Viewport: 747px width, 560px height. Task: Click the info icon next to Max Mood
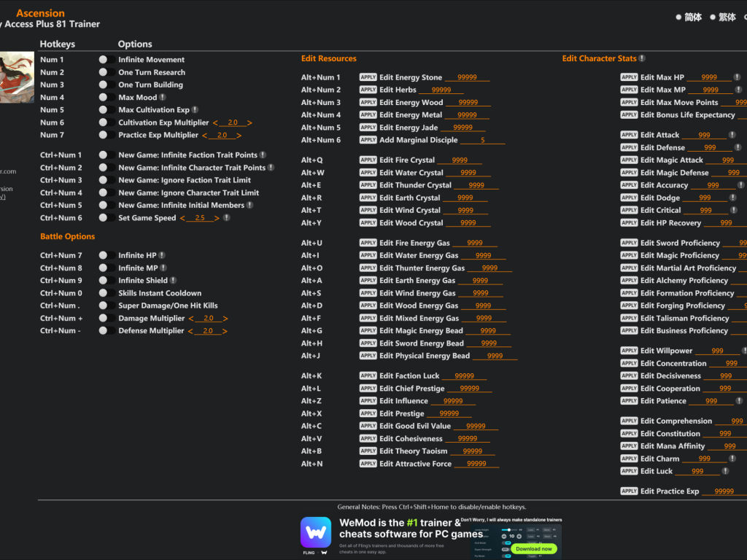coord(163,98)
